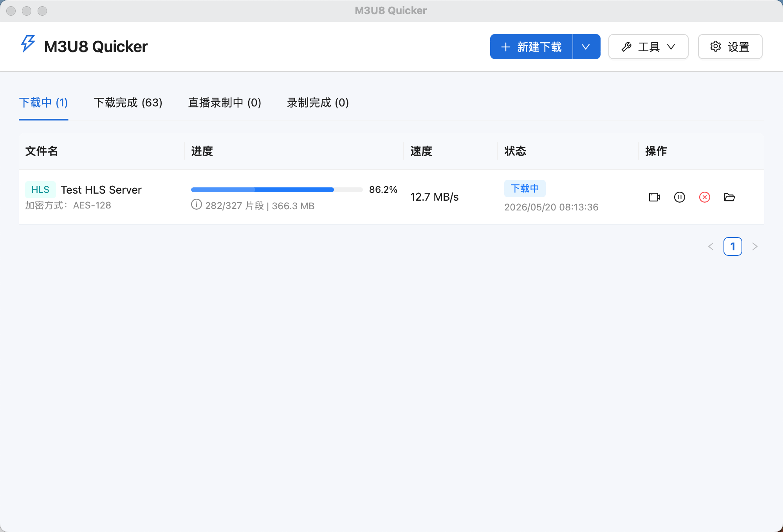Click the 下载中 status badge
This screenshot has height=532, width=783.
525,189
